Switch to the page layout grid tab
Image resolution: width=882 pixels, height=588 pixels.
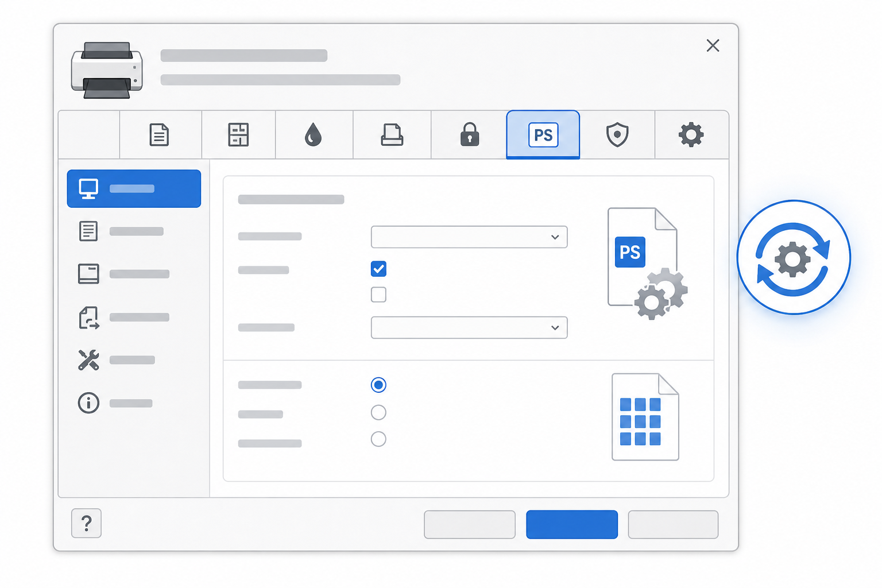[238, 135]
